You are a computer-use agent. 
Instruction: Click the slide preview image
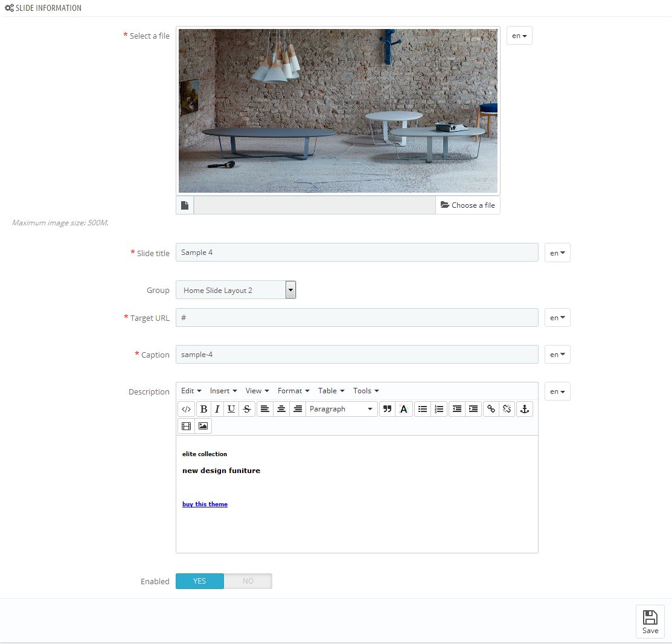pos(338,111)
